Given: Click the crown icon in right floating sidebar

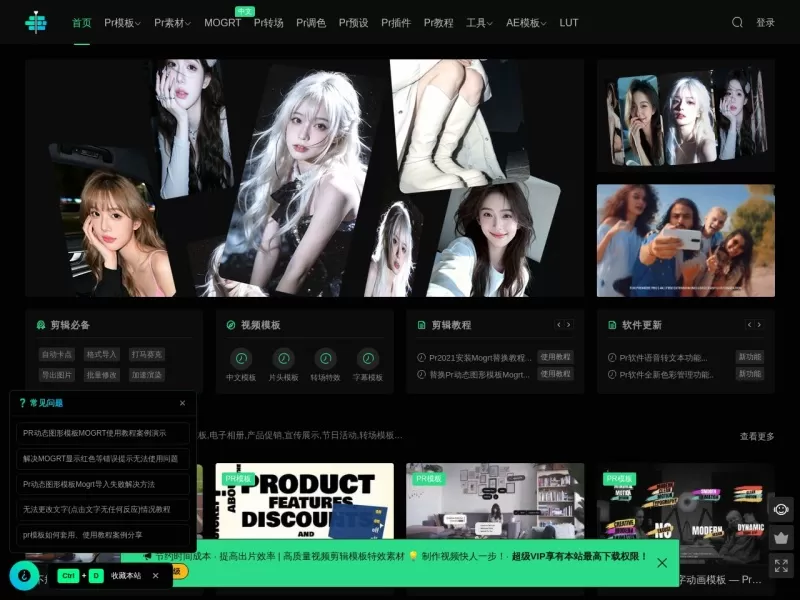Looking at the screenshot, I should 782,538.
